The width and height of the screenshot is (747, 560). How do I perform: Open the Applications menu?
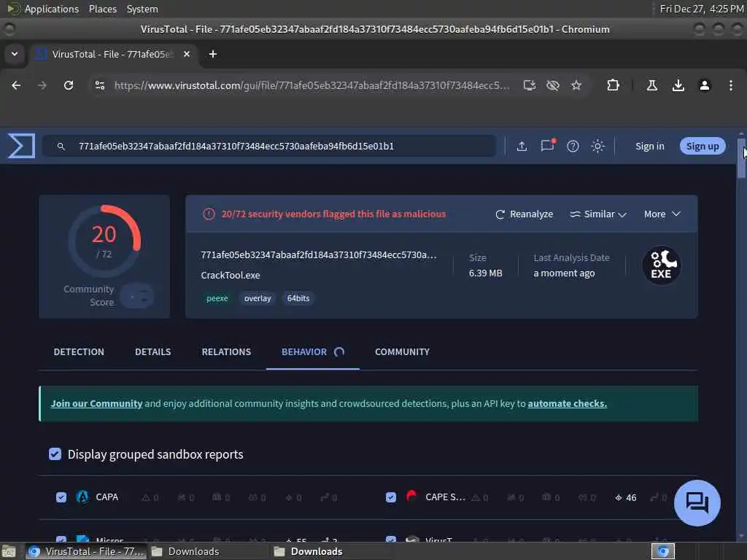coord(52,9)
